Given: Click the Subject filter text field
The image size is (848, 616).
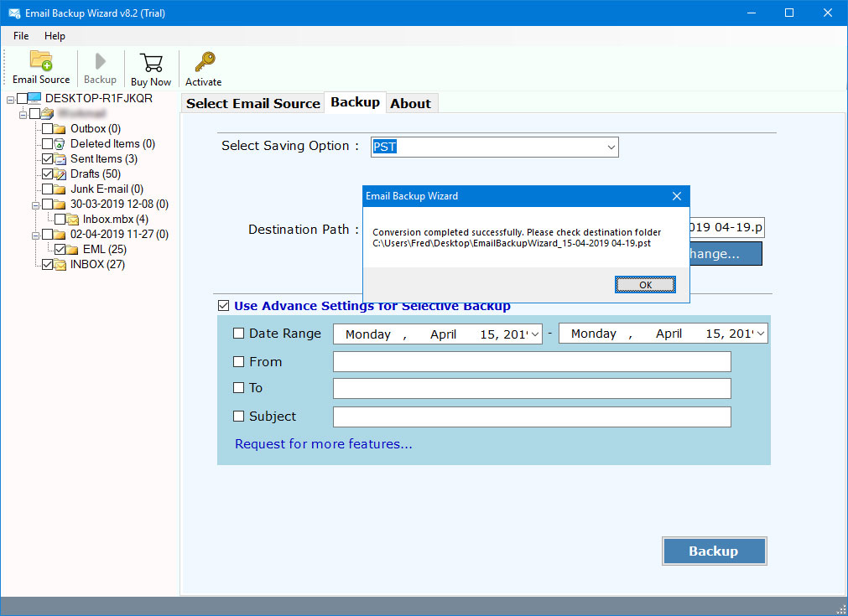Looking at the screenshot, I should (x=532, y=417).
